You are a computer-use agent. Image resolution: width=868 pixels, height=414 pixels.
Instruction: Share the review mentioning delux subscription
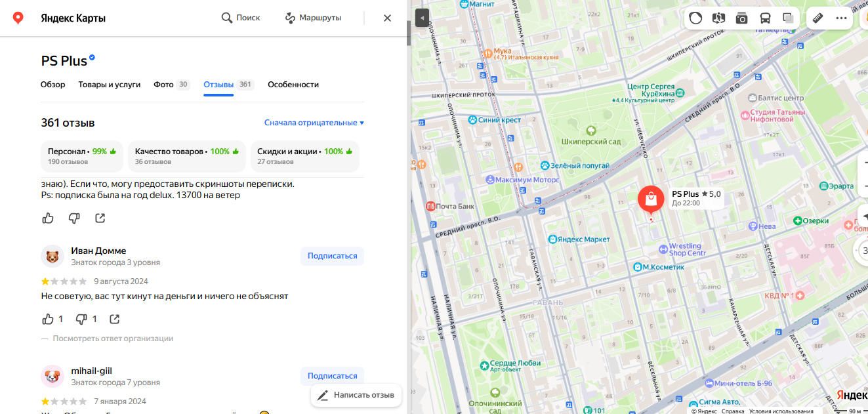point(100,218)
